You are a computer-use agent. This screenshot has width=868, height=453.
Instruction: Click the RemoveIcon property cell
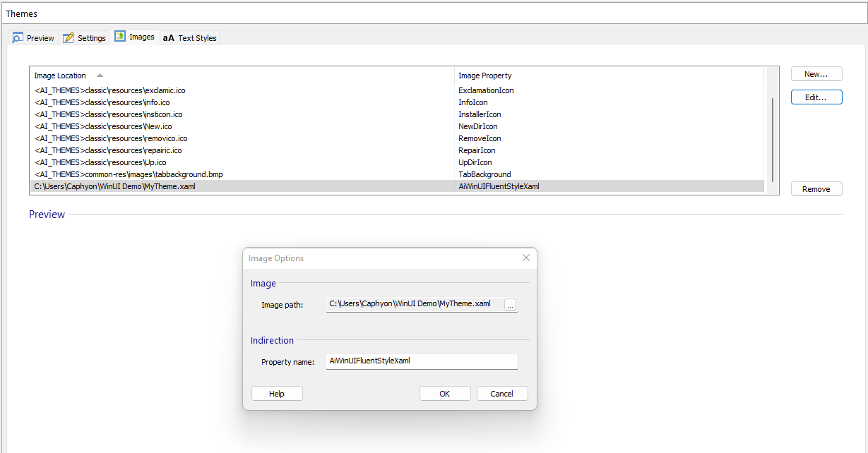pos(480,138)
